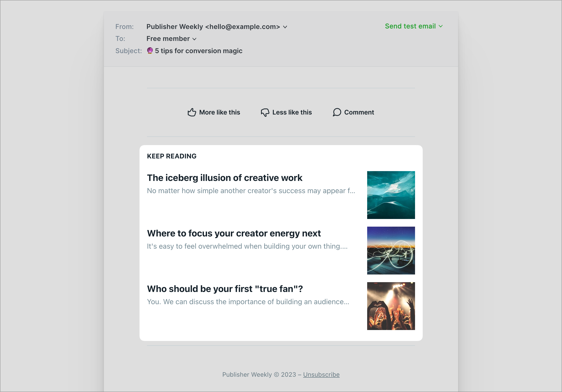562x392 pixels.
Task: Click the concert crowd image for 'true fan' article
Action: [391, 306]
